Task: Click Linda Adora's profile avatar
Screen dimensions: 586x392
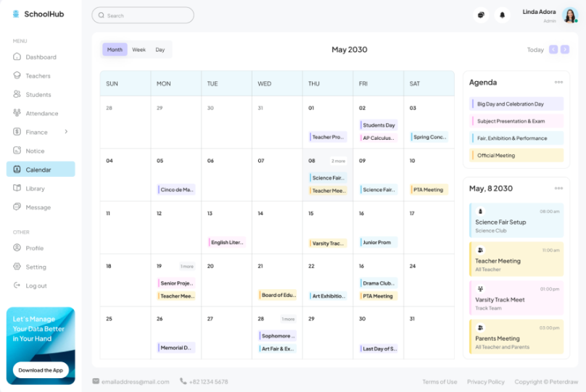Action: (x=570, y=15)
